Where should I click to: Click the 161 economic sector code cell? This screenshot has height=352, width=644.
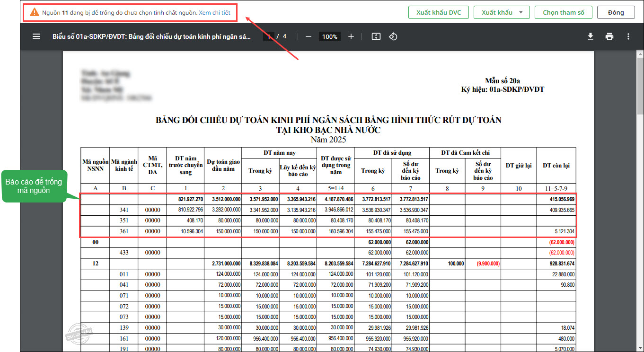point(124,339)
